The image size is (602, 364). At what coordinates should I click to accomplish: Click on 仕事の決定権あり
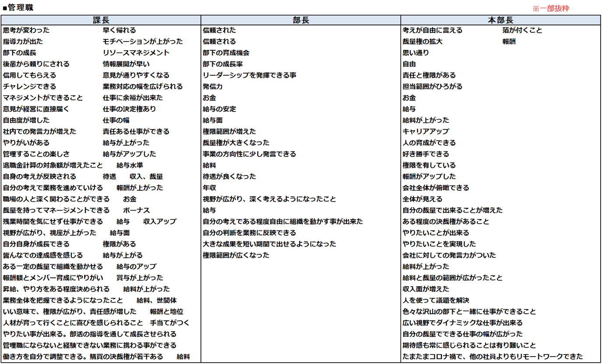point(129,109)
